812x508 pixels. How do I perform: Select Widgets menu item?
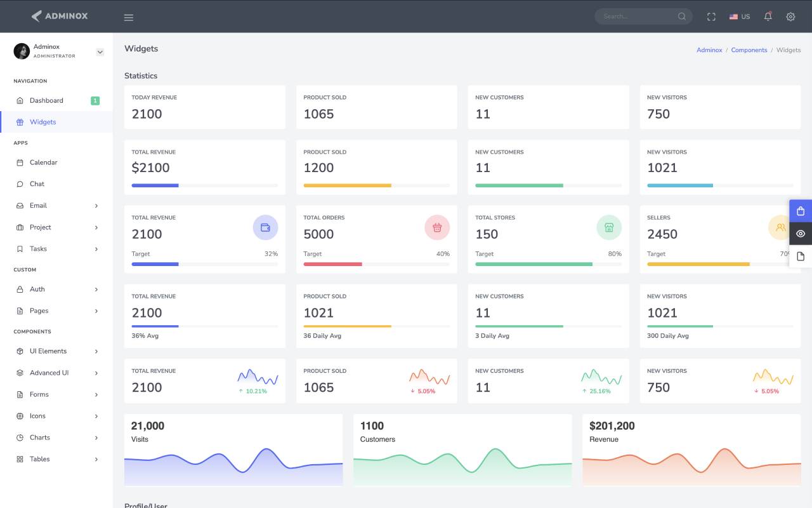56,122
